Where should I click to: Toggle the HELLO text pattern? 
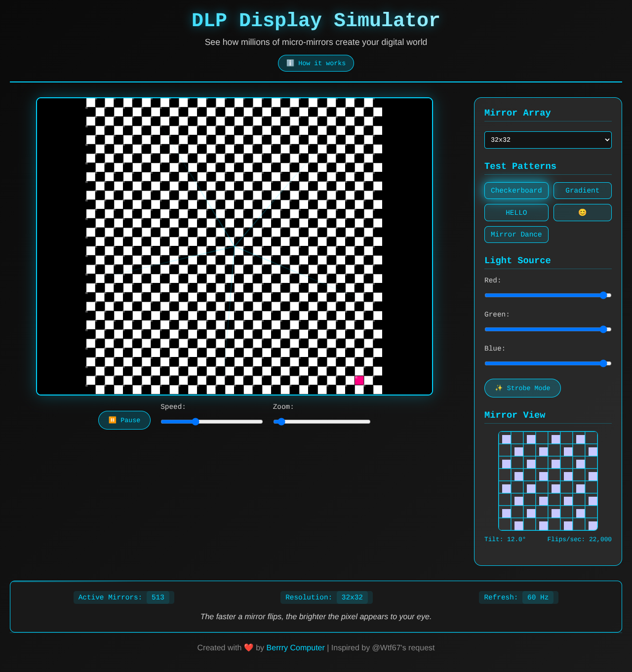click(516, 212)
